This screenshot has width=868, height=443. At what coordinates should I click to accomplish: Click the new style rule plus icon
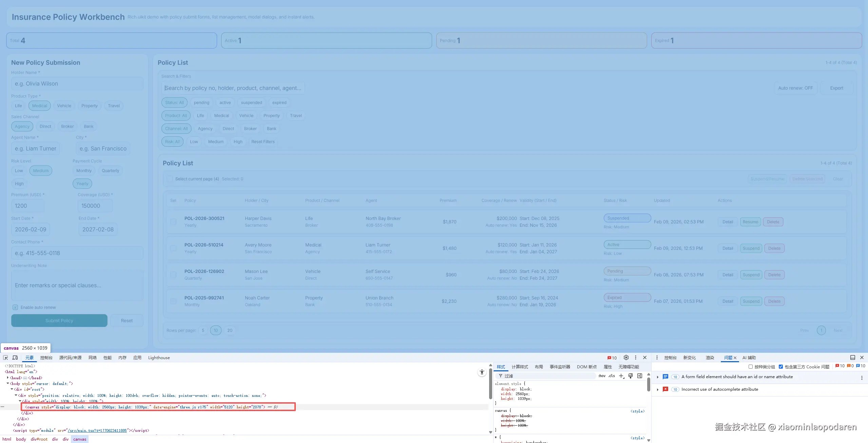(x=621, y=376)
